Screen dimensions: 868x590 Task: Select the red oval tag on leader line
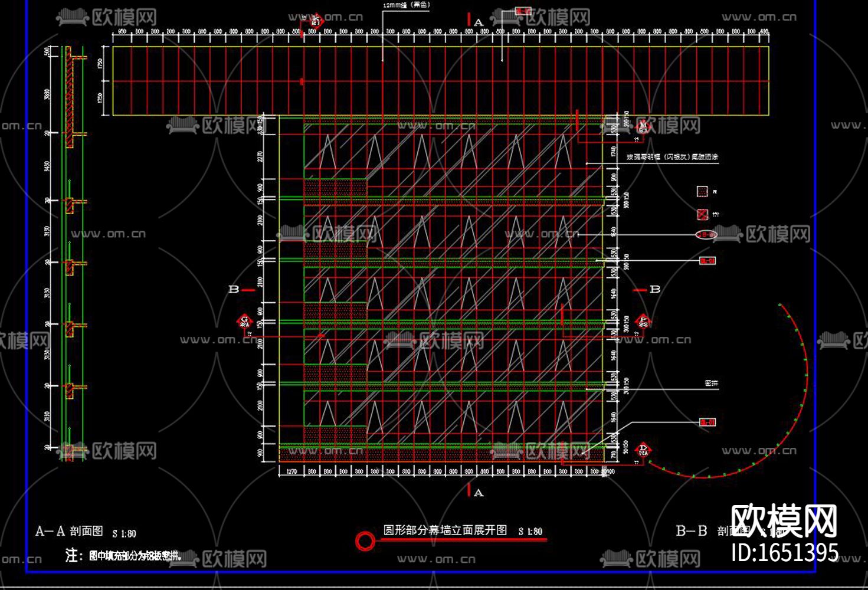(x=706, y=235)
